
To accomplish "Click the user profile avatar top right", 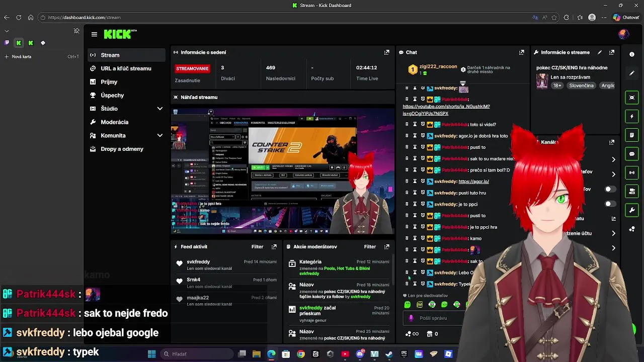I will (x=624, y=34).
